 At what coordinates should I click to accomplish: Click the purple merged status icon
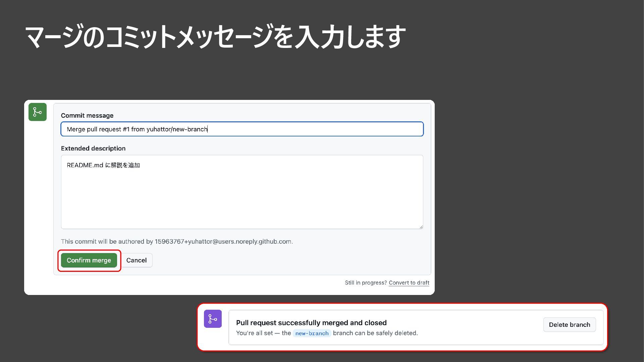[x=213, y=319]
